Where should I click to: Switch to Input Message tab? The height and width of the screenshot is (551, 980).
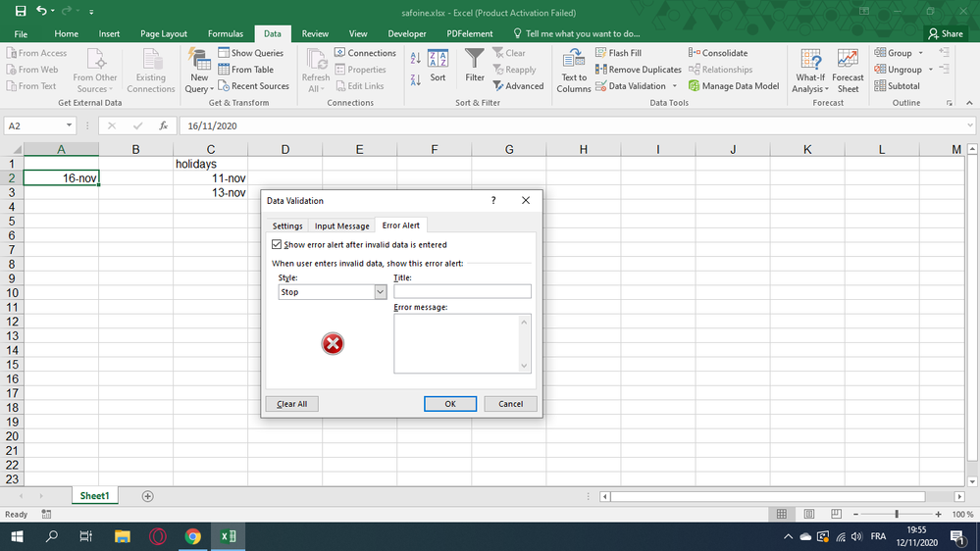[x=342, y=225]
